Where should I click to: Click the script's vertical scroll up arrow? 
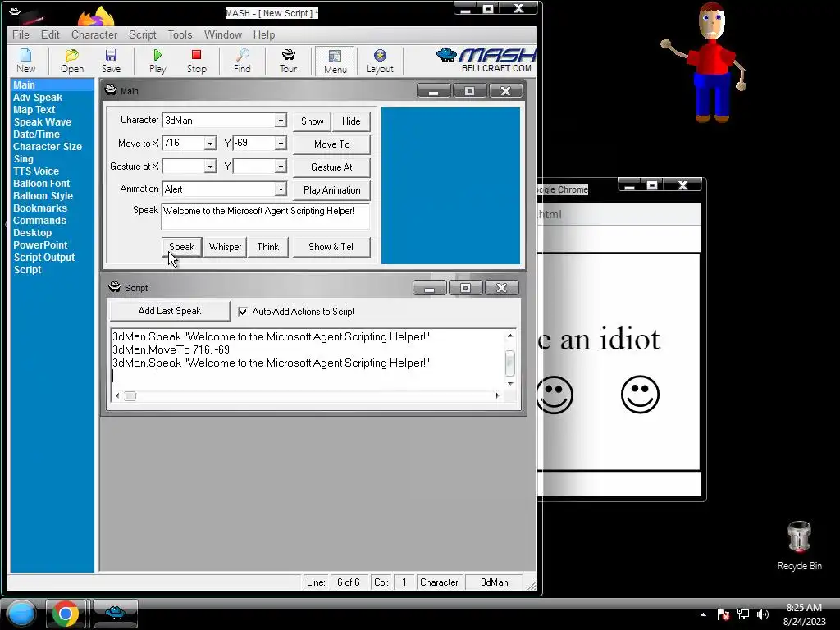(x=510, y=336)
